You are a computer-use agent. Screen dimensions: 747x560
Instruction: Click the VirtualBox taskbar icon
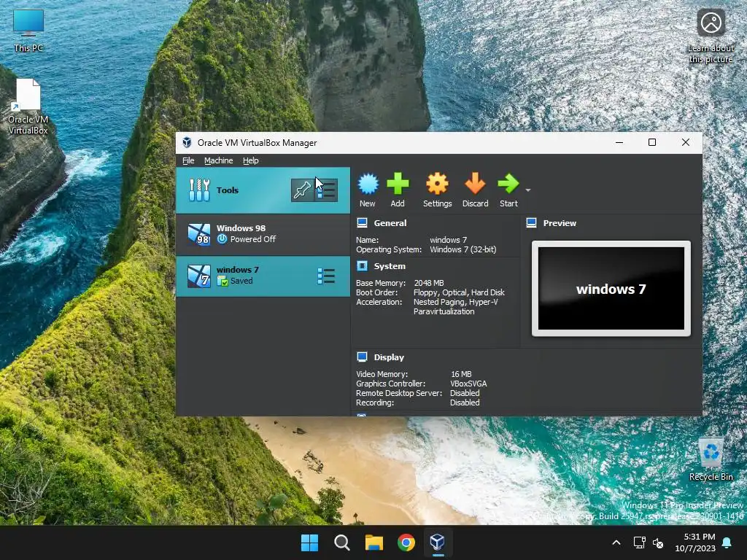438,542
